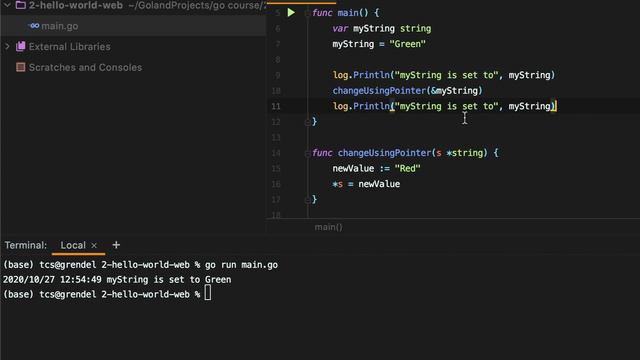
Task: Click the 2-hello-world-web folder icon
Action: pyautogui.click(x=20, y=5)
